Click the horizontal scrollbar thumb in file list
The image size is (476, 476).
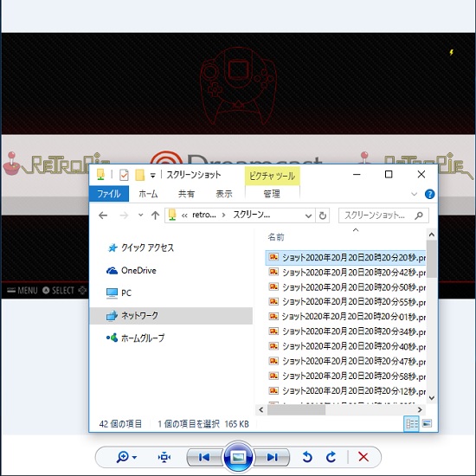click(x=296, y=410)
